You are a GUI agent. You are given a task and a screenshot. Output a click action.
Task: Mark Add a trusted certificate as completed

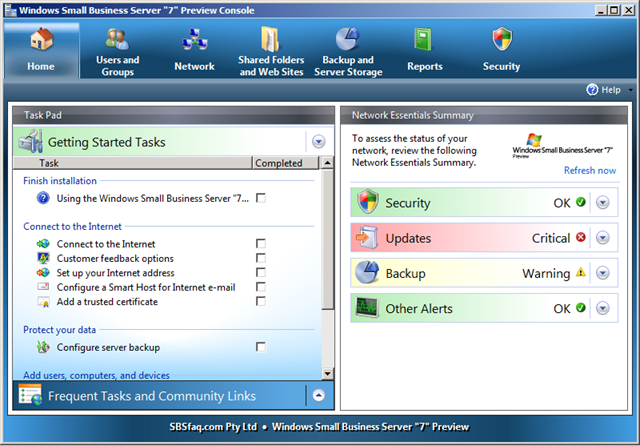(x=261, y=301)
